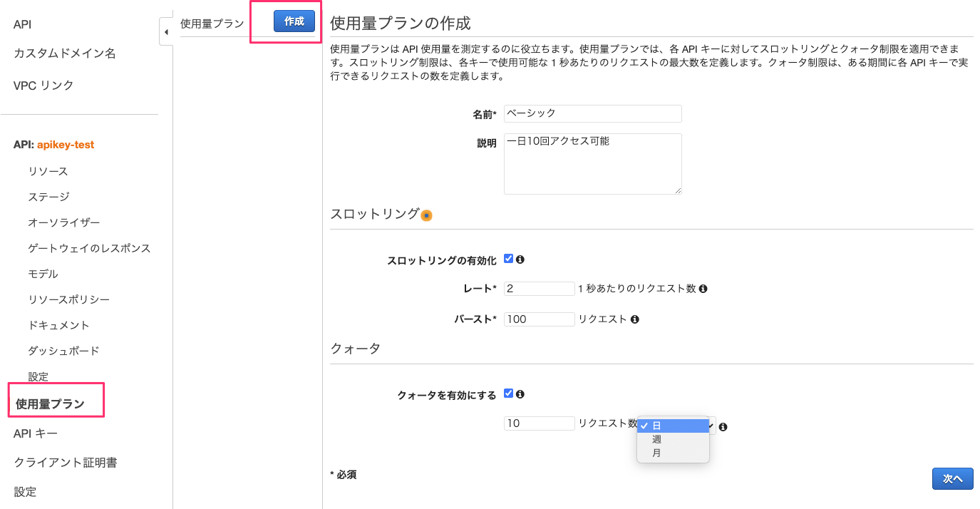
Task: Click the 次へ button
Action: tap(952, 479)
